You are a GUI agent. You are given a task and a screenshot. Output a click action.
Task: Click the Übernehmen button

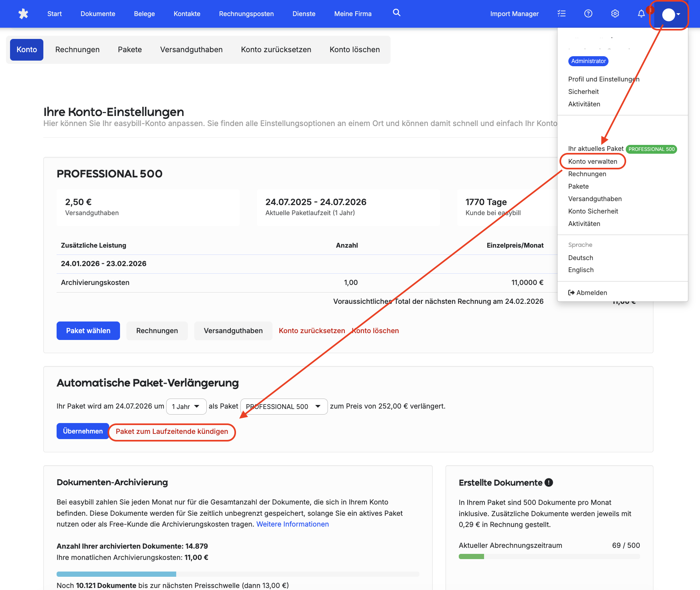coord(83,431)
